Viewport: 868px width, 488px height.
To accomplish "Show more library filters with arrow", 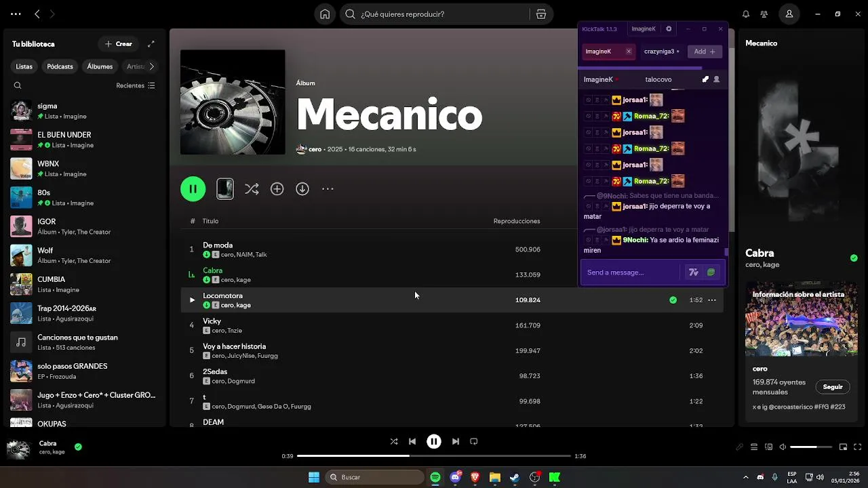I will [x=151, y=66].
